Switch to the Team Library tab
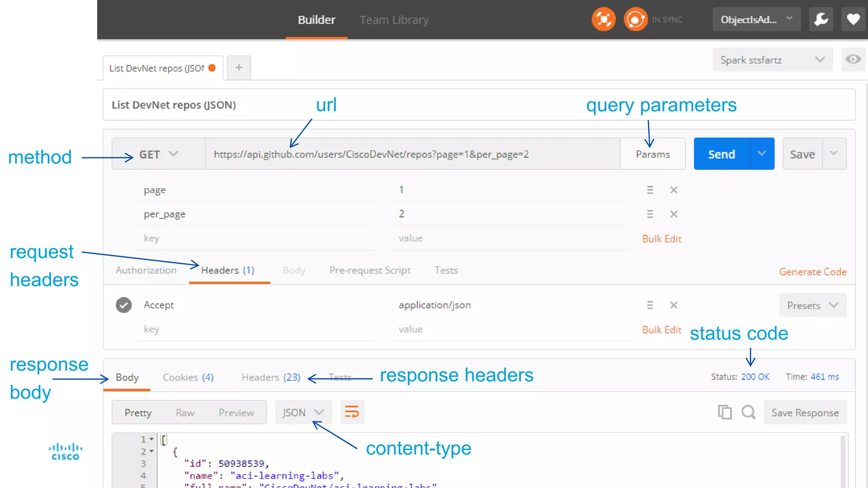Viewport: 868px width, 488px height. pos(394,20)
